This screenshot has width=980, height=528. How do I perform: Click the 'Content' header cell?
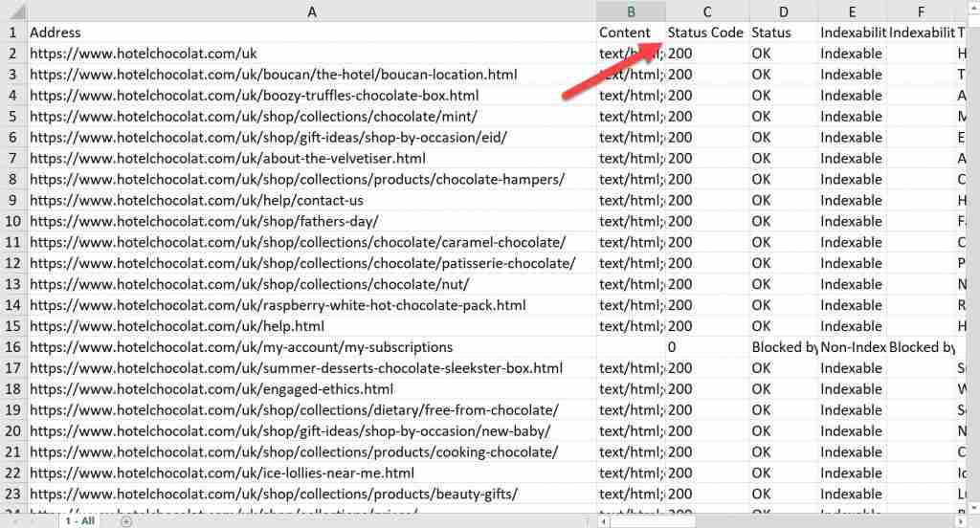tap(631, 33)
